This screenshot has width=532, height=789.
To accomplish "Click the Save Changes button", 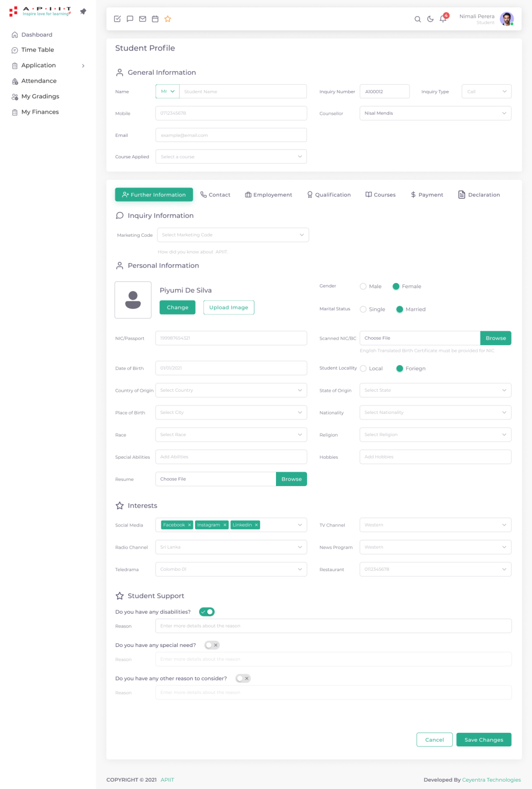I will tap(484, 740).
